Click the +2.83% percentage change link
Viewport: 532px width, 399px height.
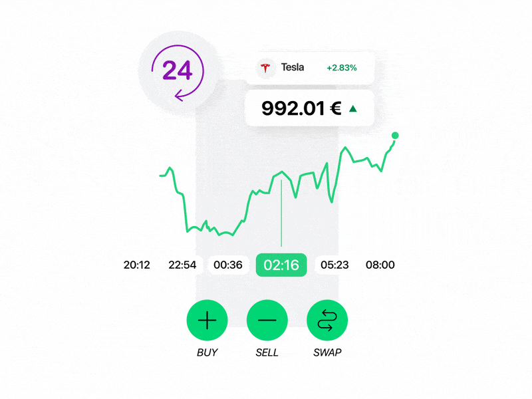340,67
